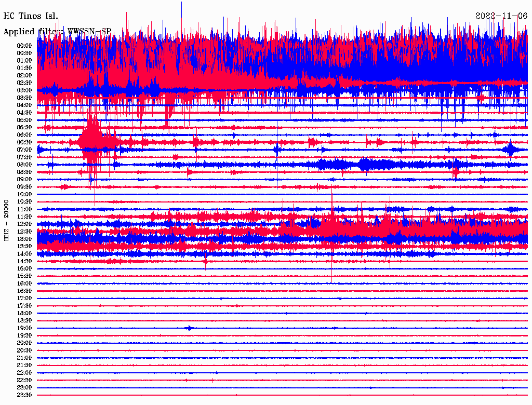This screenshot has width=532, height=405.
Task: Click the date label 2022-11-06
Action: click(501, 16)
